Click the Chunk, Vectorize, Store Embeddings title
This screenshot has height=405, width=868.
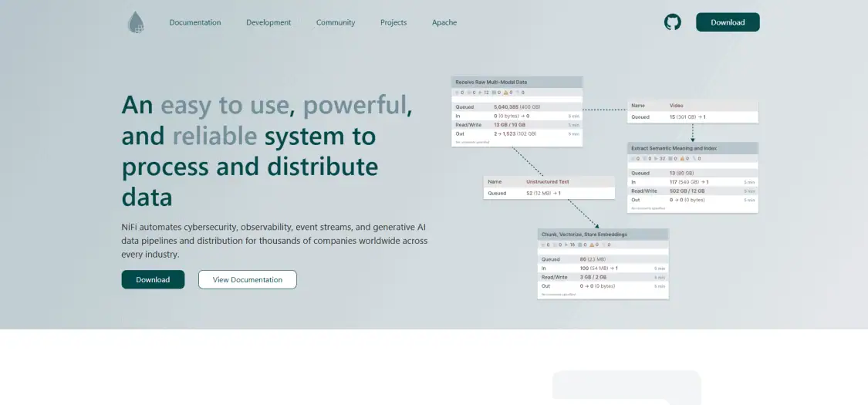(x=584, y=234)
